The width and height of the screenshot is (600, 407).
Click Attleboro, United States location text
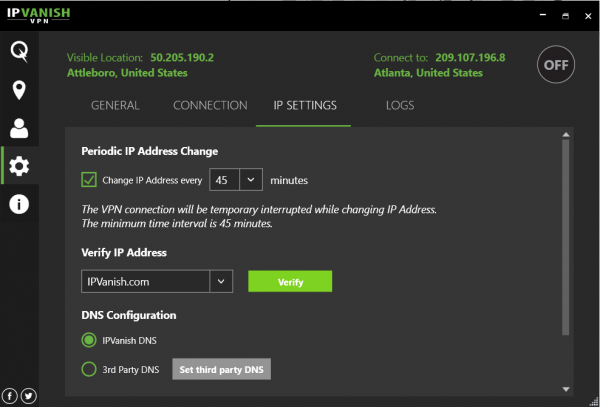pyautogui.click(x=127, y=73)
